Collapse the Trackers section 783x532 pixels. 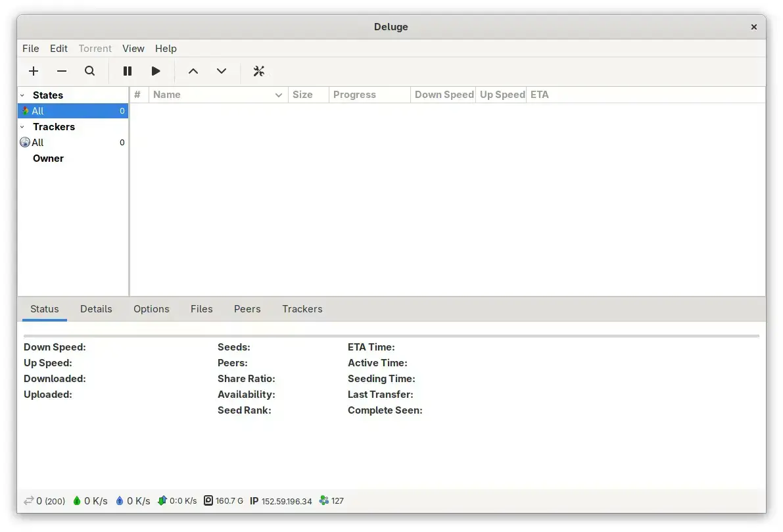pyautogui.click(x=22, y=127)
